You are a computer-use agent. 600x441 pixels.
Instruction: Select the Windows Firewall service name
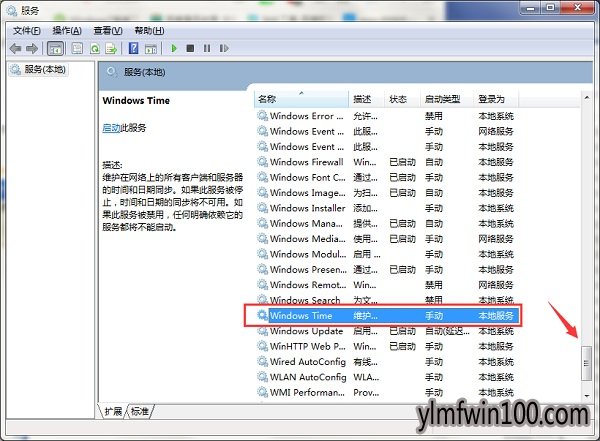pyautogui.click(x=307, y=162)
